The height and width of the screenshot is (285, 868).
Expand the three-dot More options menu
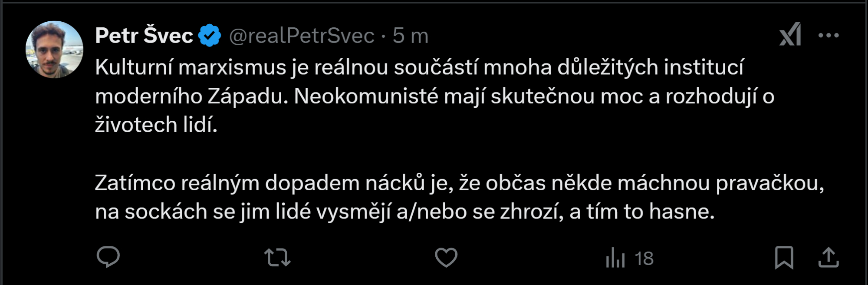828,36
